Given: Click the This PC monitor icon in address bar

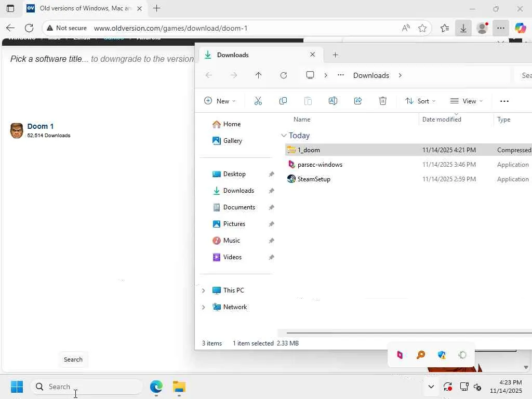Looking at the screenshot, I should click(310, 75).
